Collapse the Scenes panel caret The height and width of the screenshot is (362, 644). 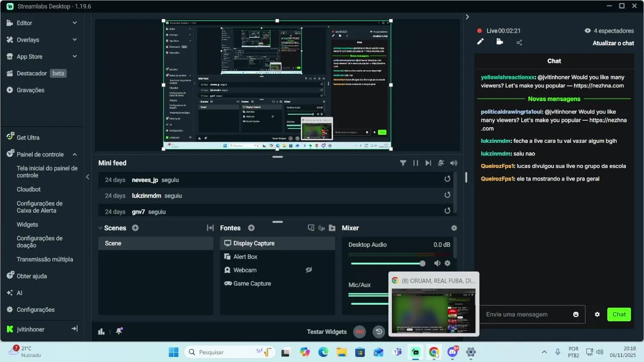(100, 228)
